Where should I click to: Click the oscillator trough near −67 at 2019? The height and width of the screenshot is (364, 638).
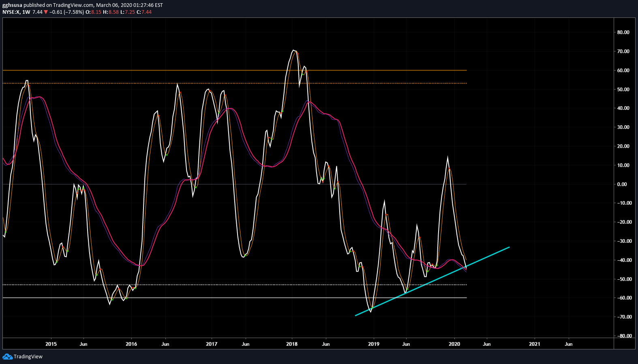pyautogui.click(x=370, y=311)
